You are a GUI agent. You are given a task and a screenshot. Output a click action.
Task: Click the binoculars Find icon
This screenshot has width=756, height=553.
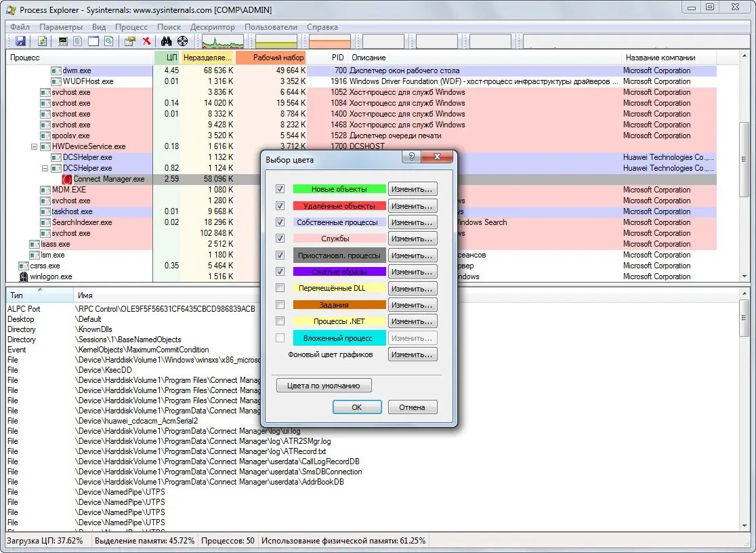(x=167, y=41)
